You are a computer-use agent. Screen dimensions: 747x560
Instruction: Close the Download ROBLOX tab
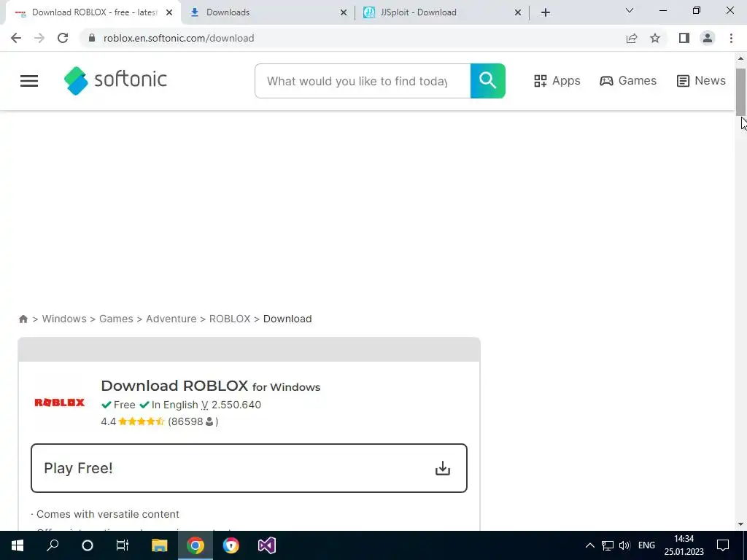(169, 12)
